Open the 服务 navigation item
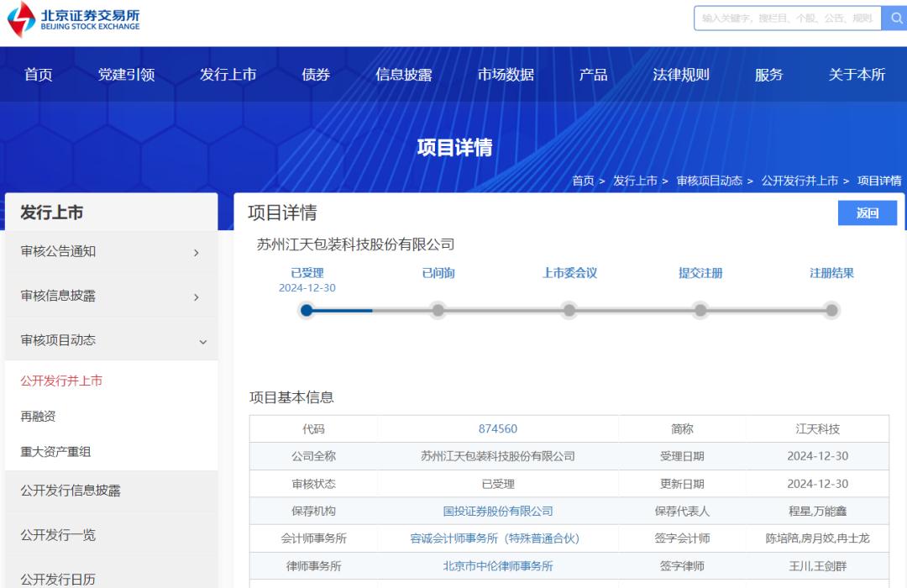This screenshot has width=907, height=588. click(x=768, y=75)
